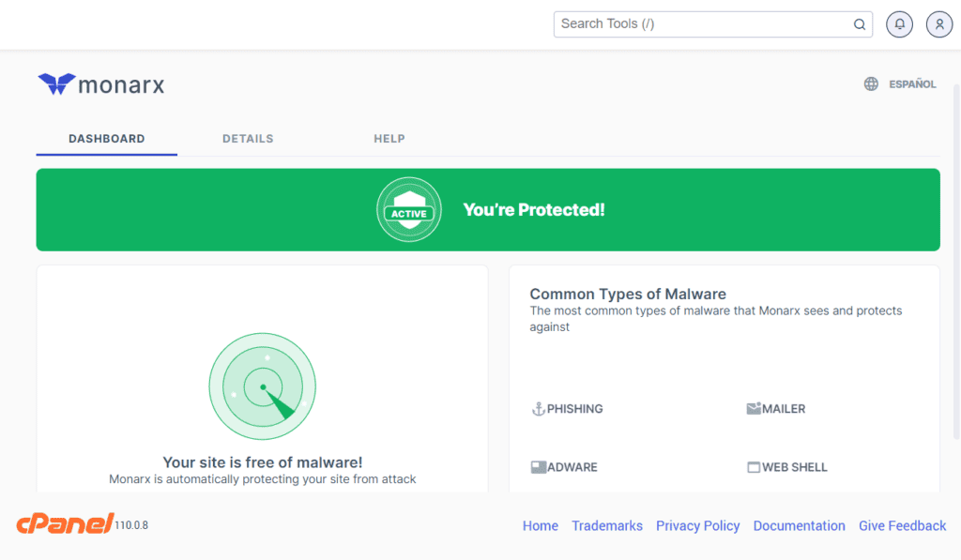Click the globe language icon
Image resolution: width=961 pixels, height=560 pixels.
(870, 83)
